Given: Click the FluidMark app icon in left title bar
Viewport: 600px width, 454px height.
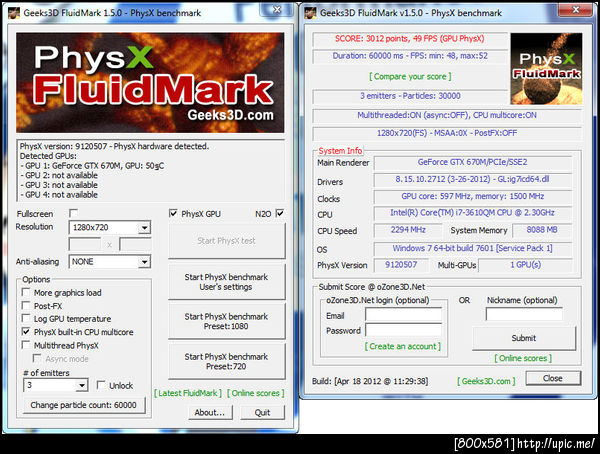Looking at the screenshot, I should click(14, 13).
